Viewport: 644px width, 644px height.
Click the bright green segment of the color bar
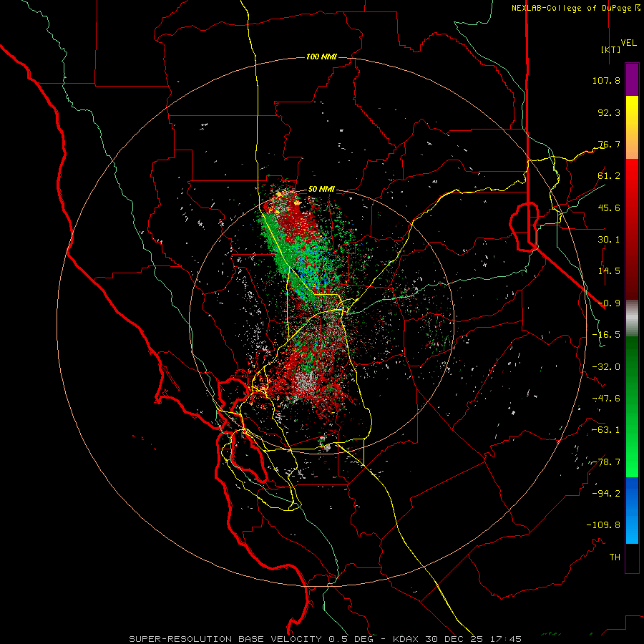coord(632,406)
